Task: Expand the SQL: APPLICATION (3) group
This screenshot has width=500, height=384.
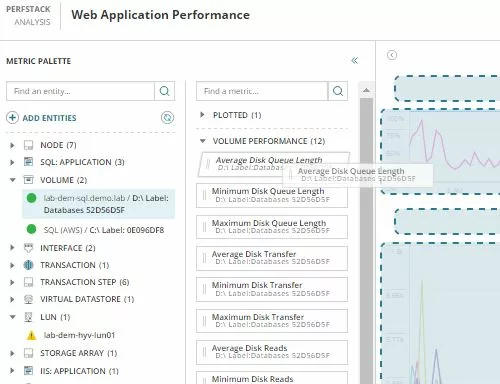Action: click(x=12, y=162)
